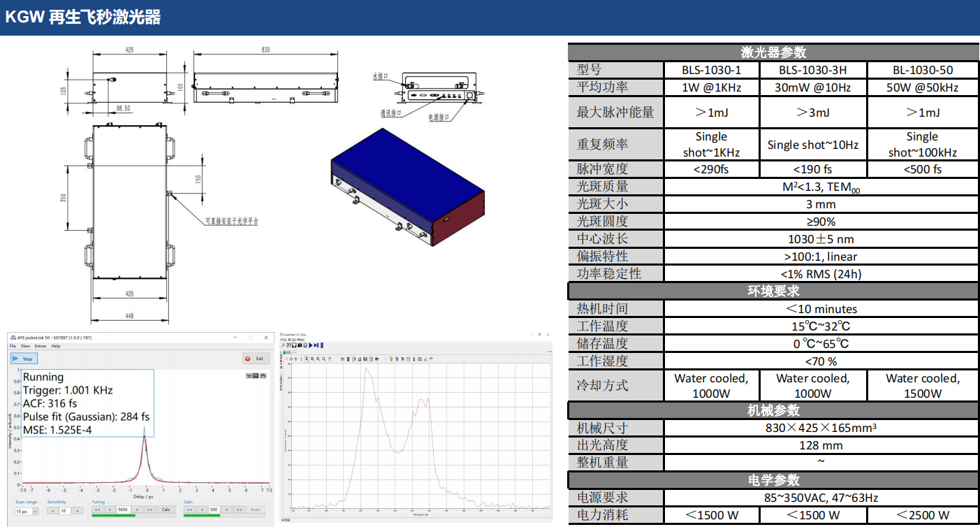
Task: Click the model cell BL-1030-50
Action: [x=923, y=70]
